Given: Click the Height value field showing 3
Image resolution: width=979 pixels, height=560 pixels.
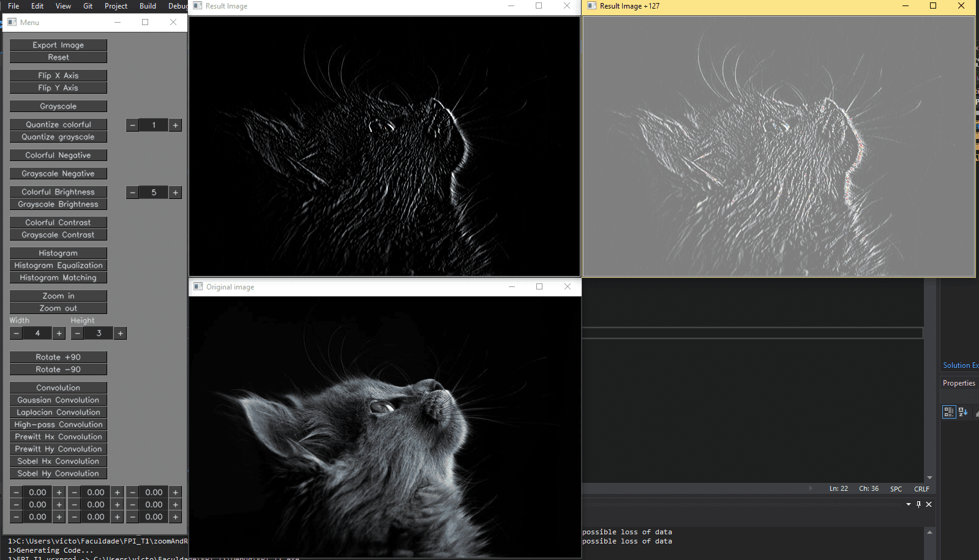Looking at the screenshot, I should pyautogui.click(x=99, y=333).
